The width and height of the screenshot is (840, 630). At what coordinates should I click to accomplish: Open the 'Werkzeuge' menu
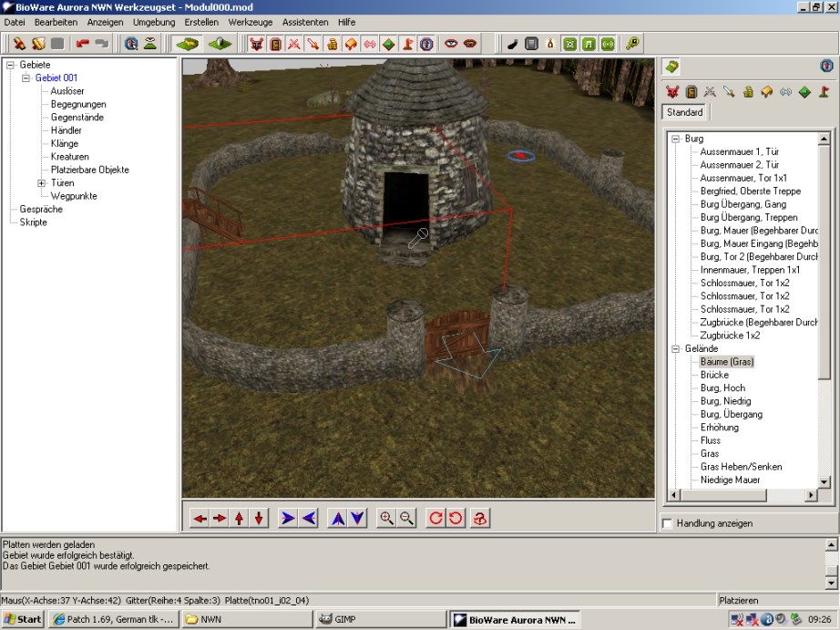tap(251, 21)
